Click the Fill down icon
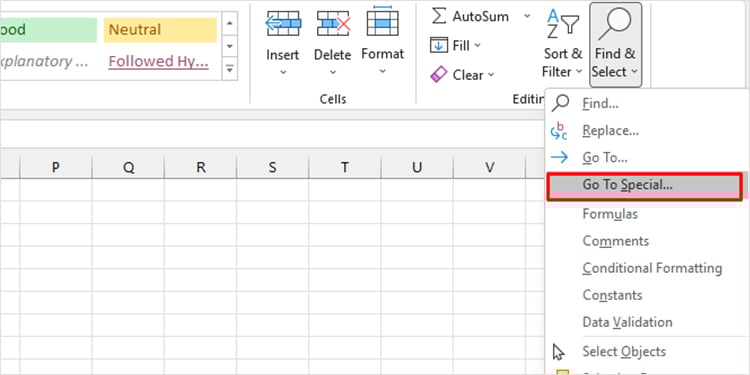The width and height of the screenshot is (750, 375). 439,45
